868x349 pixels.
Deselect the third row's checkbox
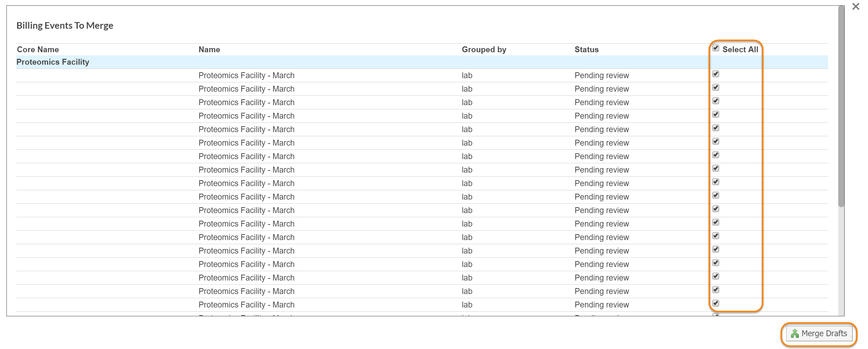click(716, 101)
